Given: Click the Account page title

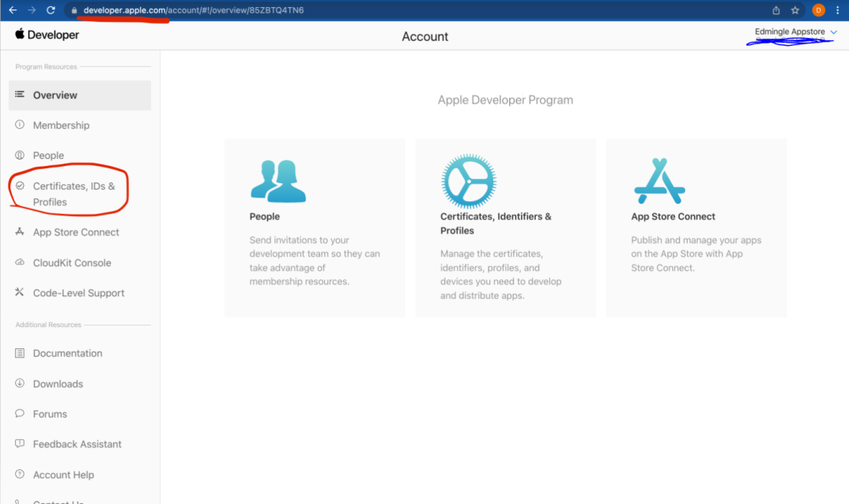Looking at the screenshot, I should (425, 37).
